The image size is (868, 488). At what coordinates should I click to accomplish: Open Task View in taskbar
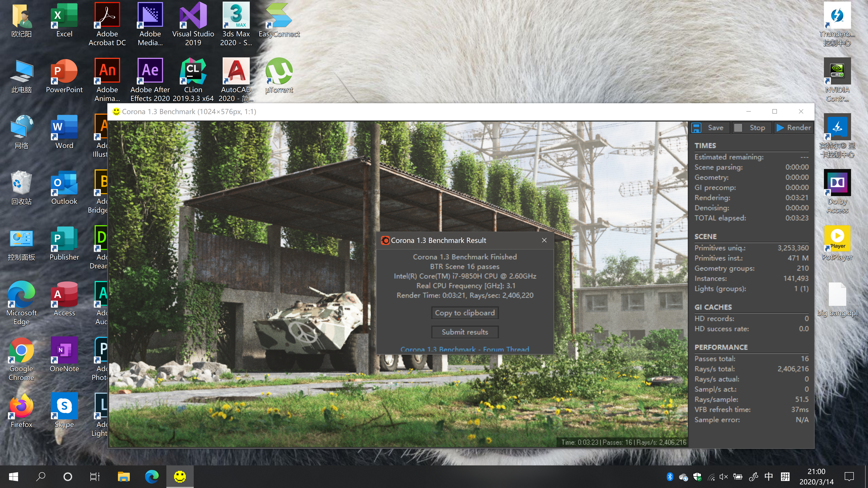(x=95, y=476)
